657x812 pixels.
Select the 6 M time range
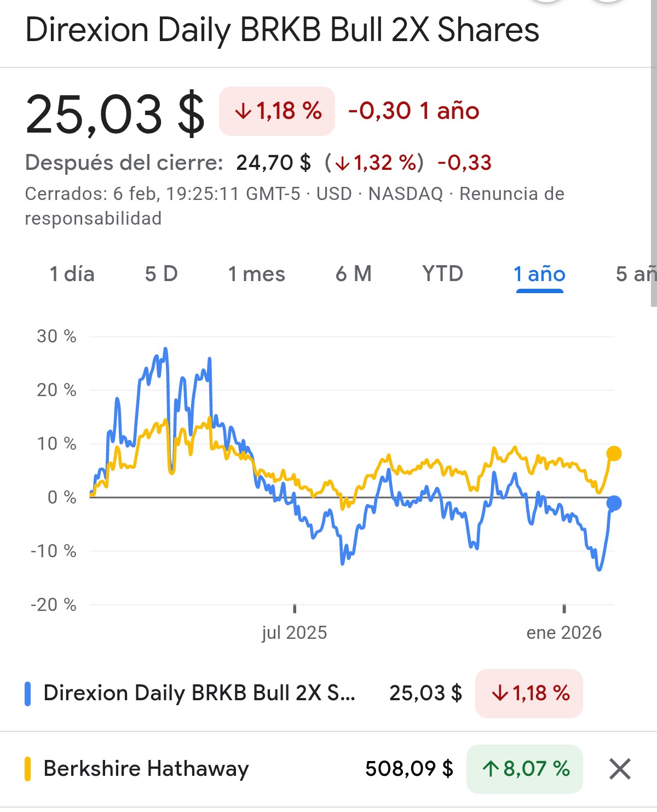tap(353, 274)
